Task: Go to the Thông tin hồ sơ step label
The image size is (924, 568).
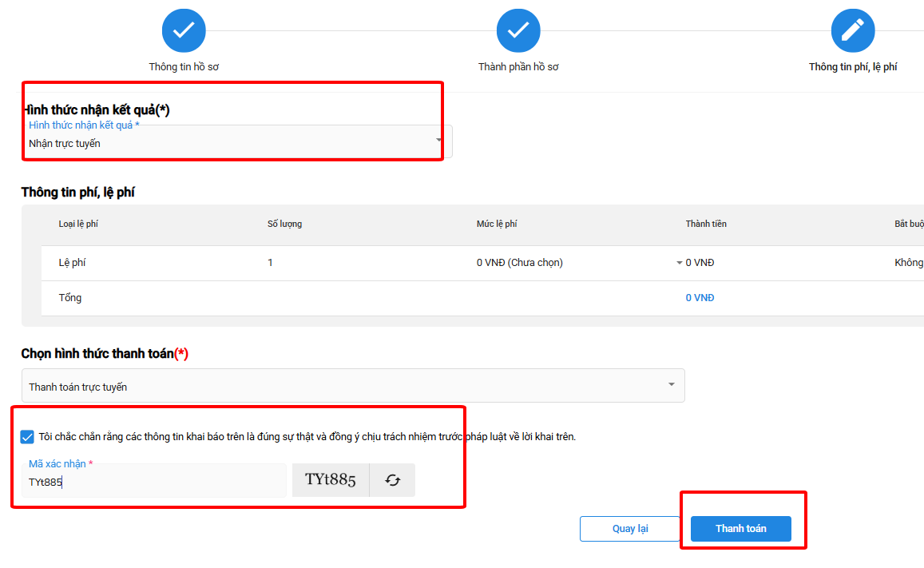Action: [184, 67]
